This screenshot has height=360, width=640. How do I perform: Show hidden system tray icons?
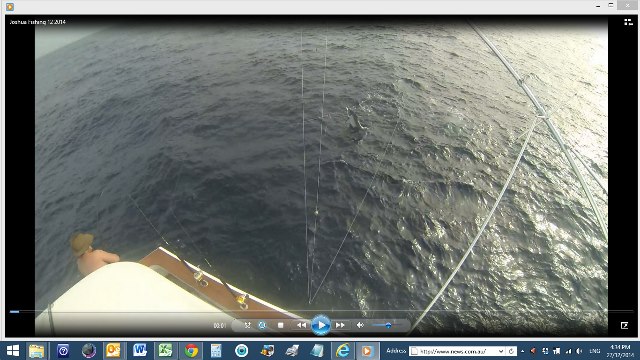pos(523,351)
